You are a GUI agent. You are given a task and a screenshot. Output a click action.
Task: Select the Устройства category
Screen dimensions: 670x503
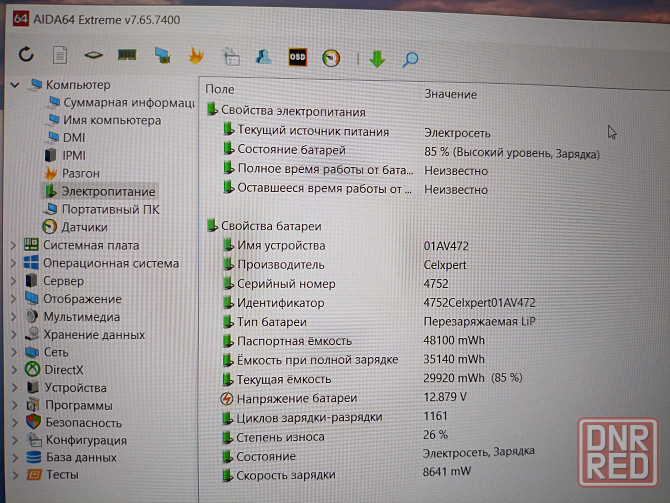pyautogui.click(x=67, y=388)
